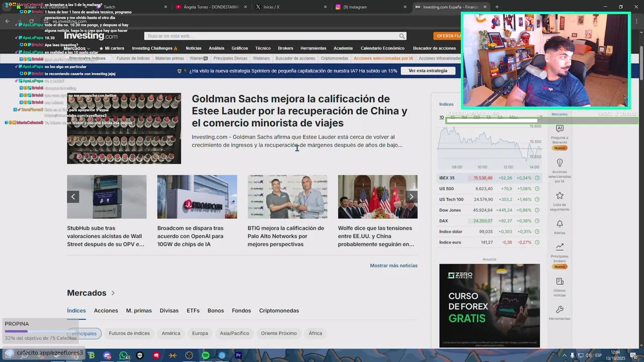Open WhatsApp from the taskbar

coord(123,355)
